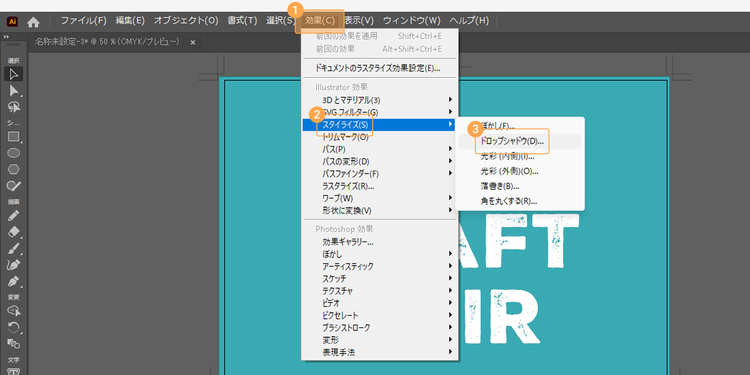Viewport: 750px width, 375px height.
Task: Select the Direct Selection tool
Action: click(14, 91)
